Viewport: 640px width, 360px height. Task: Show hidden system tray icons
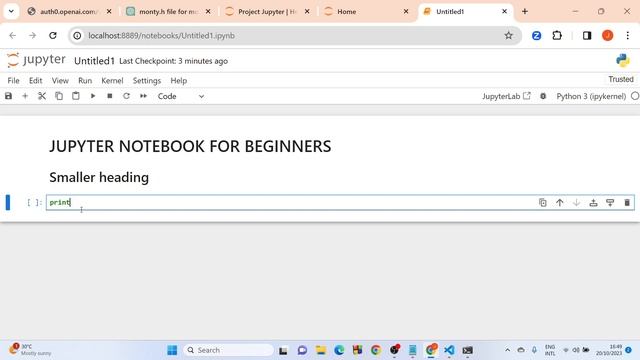click(x=507, y=350)
